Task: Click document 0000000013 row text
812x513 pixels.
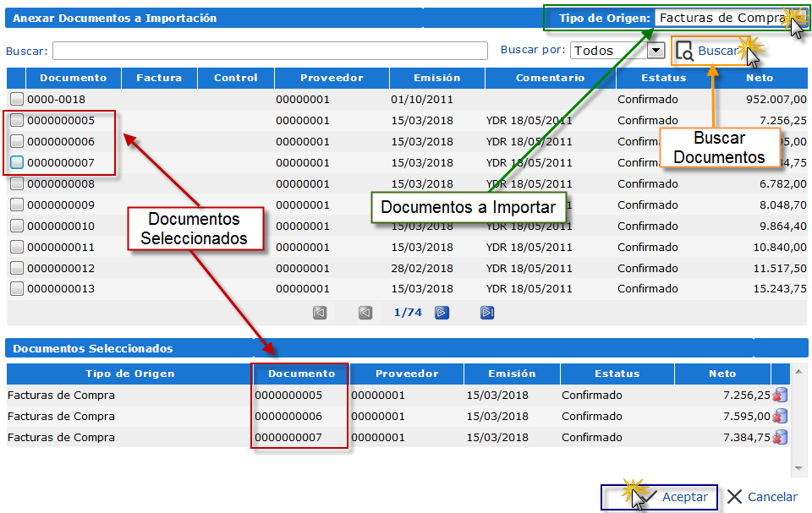Action: click(x=61, y=288)
